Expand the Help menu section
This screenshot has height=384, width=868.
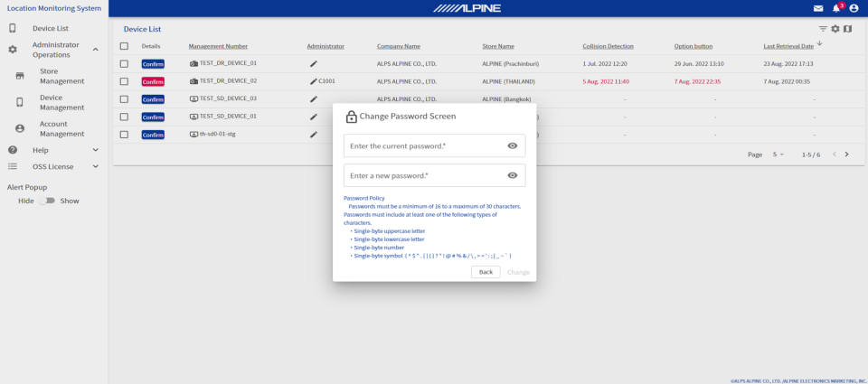[x=95, y=150]
